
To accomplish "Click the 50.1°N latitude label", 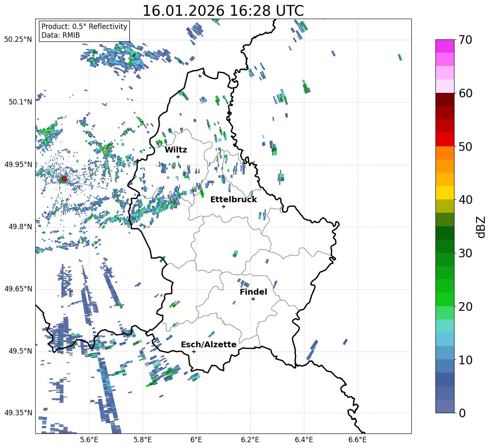I will coord(20,102).
